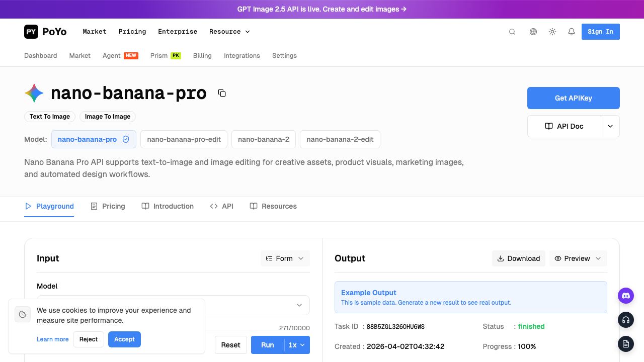Open the search icon in header
Screen dimensions: 644x362
(x=512, y=32)
